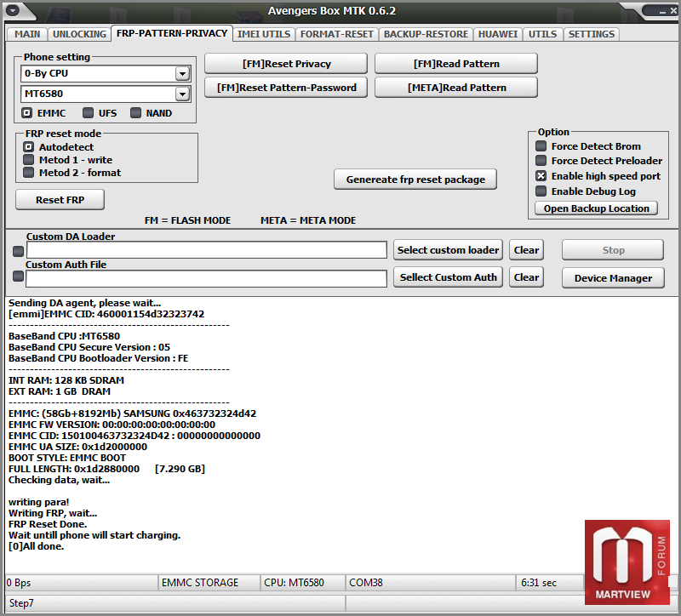The height and width of the screenshot is (616, 681).
Task: Click Genereate frp reset package
Action: tap(415, 180)
